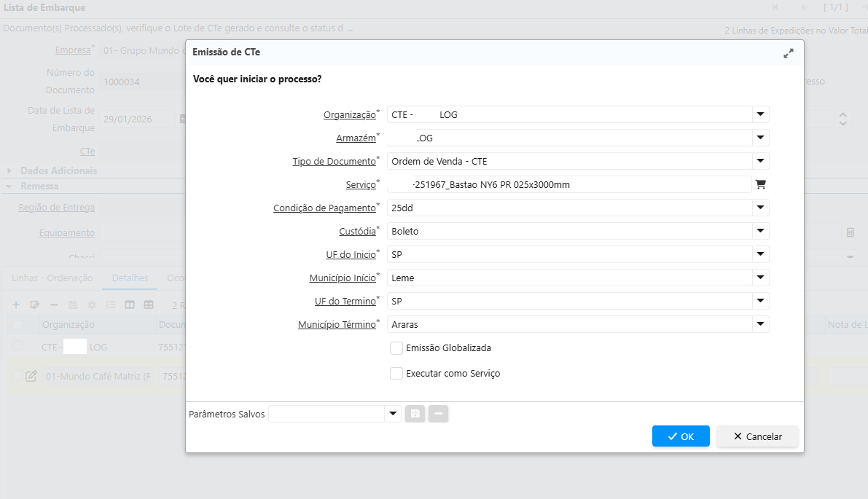Click the grid view icon in the Detalhes toolbar

coord(149,304)
